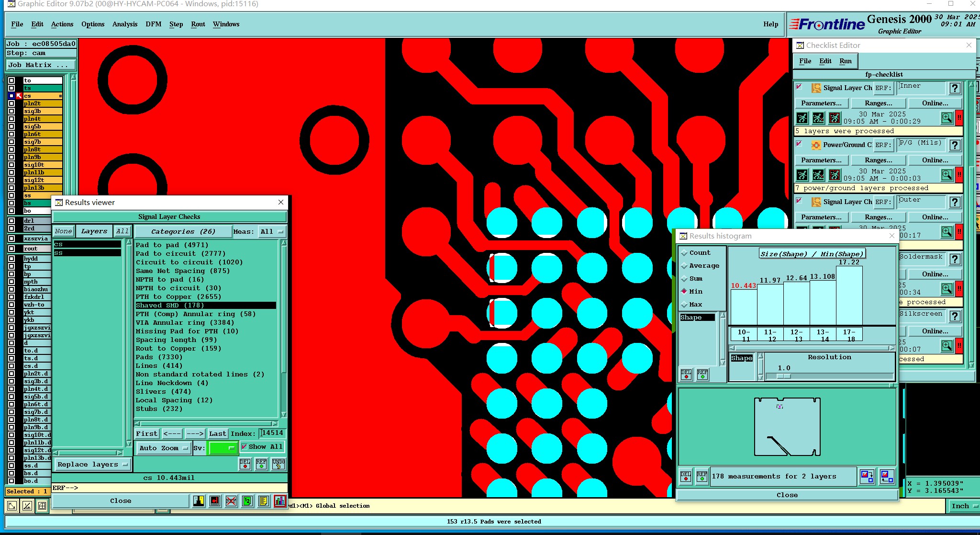Click question mark help for Power/Ground check
Image resolution: width=980 pixels, height=535 pixels.
[x=955, y=145]
